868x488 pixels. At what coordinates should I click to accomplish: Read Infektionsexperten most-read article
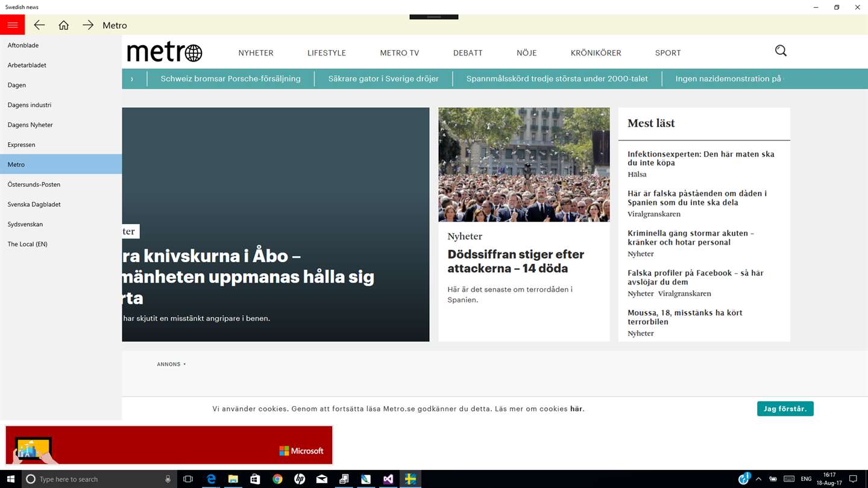click(x=701, y=158)
